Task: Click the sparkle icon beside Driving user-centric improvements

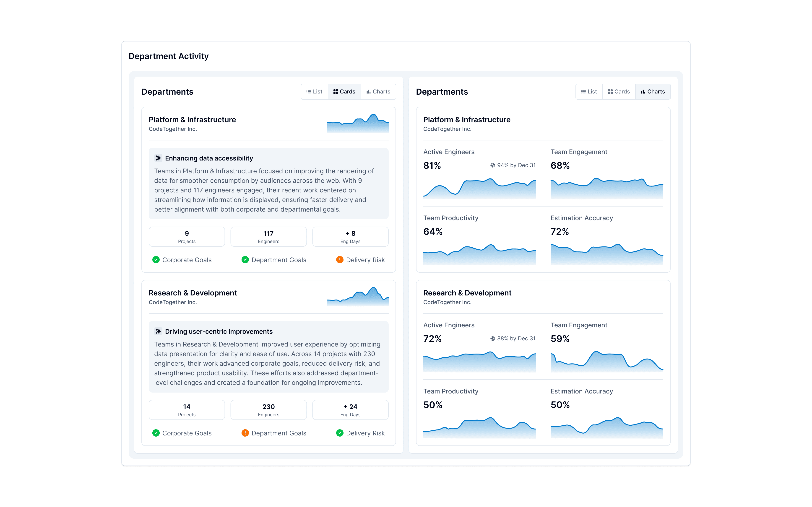Action: [x=158, y=331]
